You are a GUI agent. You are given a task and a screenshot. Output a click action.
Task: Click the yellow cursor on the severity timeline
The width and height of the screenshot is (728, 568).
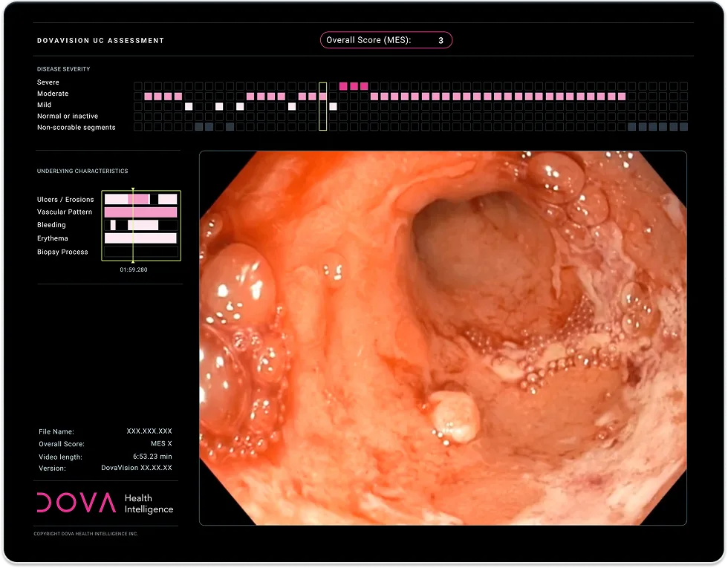322,106
